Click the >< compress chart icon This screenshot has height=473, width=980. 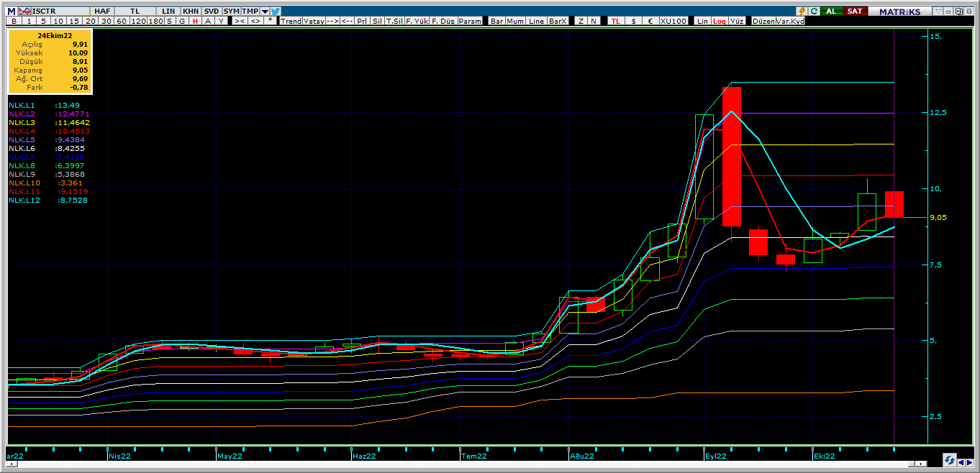coord(240,21)
